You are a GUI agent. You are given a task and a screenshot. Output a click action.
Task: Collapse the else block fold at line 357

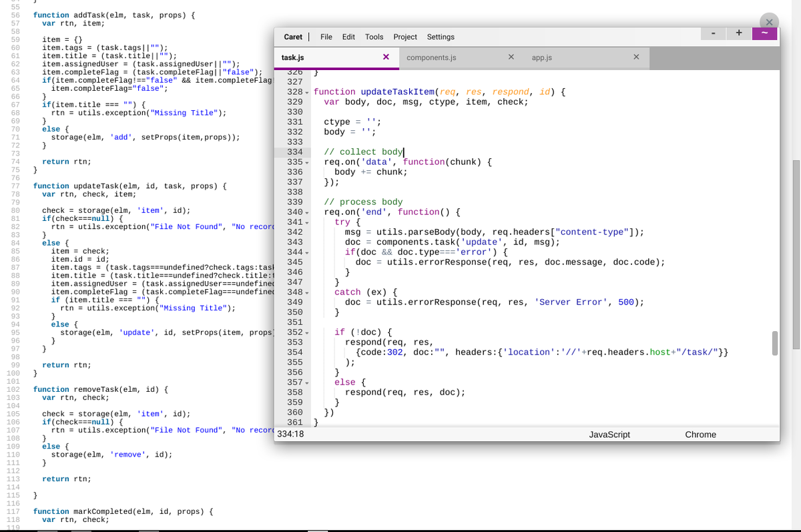point(307,382)
